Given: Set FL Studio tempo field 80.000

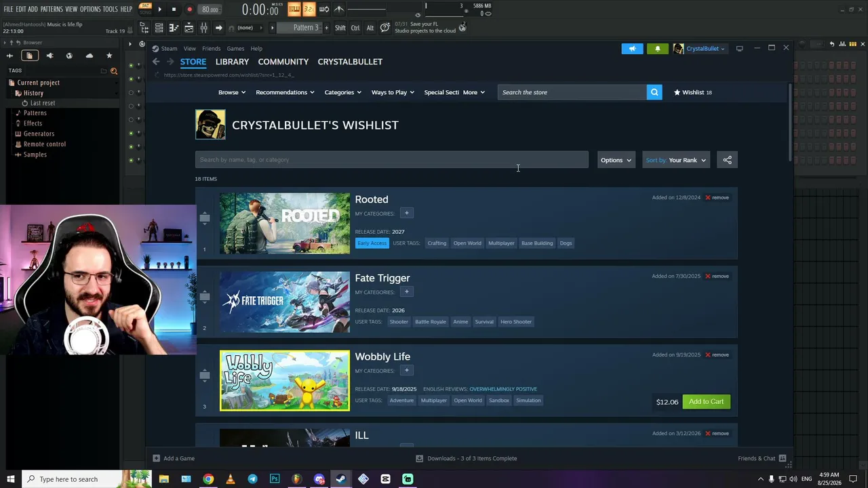Looking at the screenshot, I should point(210,9).
